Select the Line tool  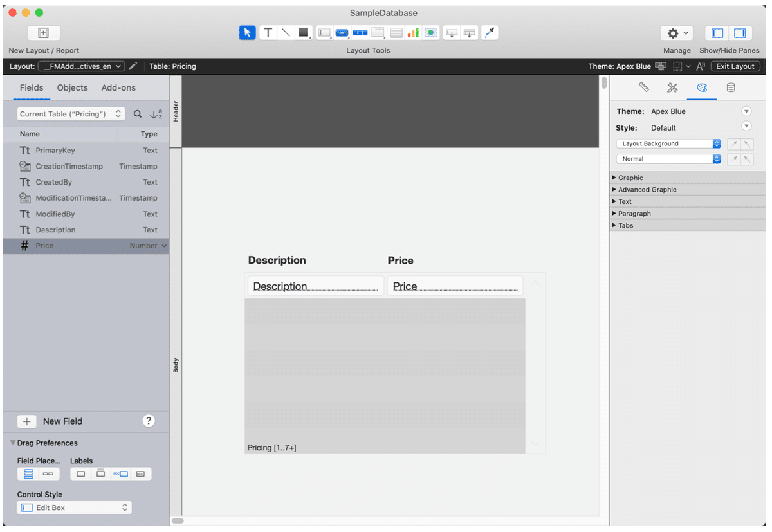pyautogui.click(x=286, y=32)
